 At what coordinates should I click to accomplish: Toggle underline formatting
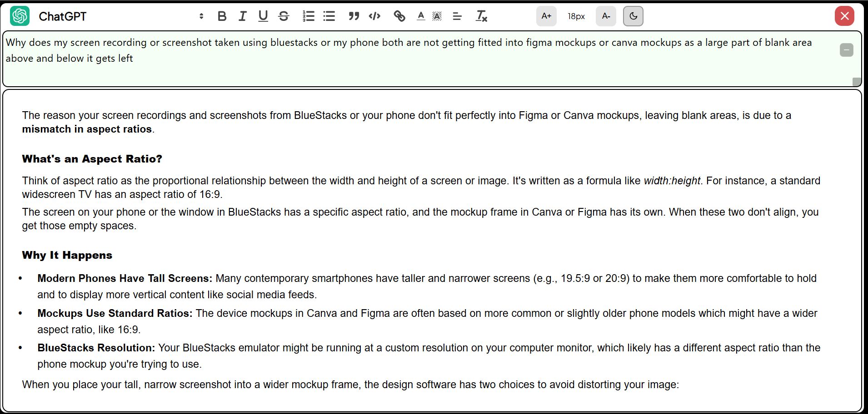(x=263, y=16)
